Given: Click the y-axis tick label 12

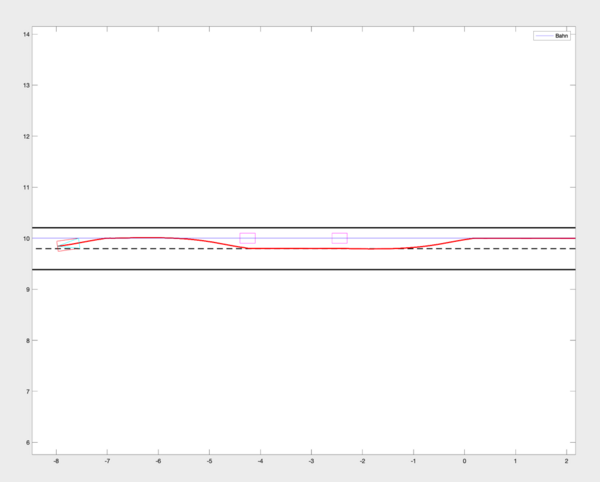Looking at the screenshot, I should 24,136.
